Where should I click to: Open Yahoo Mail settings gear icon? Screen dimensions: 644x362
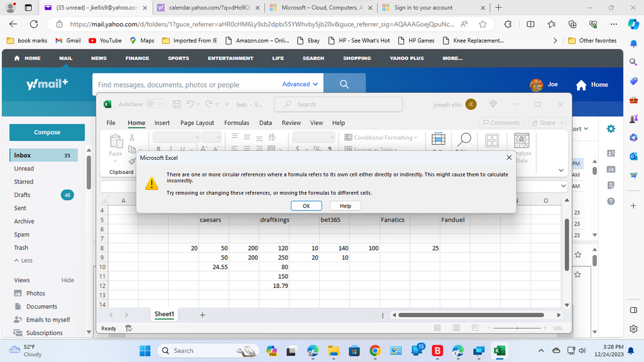click(610, 128)
